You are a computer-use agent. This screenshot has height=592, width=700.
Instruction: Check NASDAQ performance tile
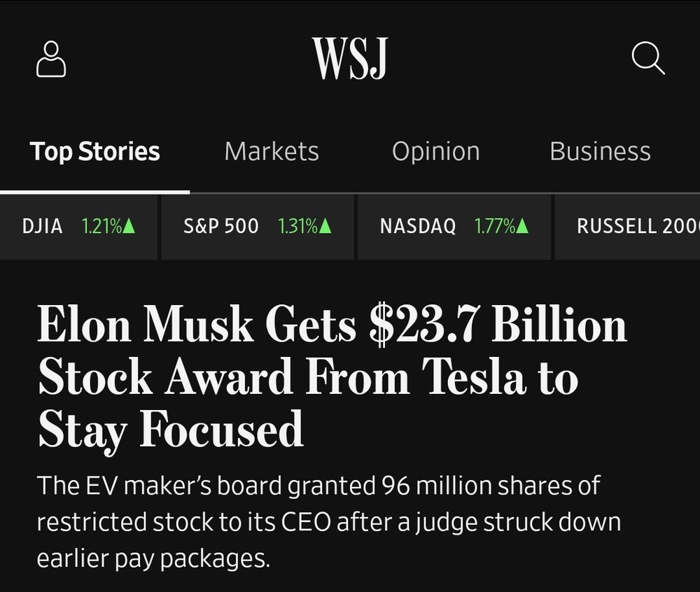[454, 226]
